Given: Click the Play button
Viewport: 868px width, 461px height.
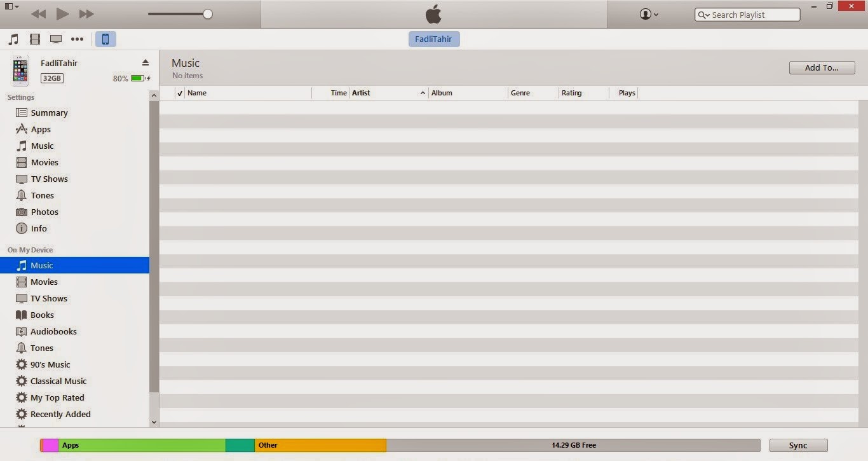Looking at the screenshot, I should click(62, 13).
